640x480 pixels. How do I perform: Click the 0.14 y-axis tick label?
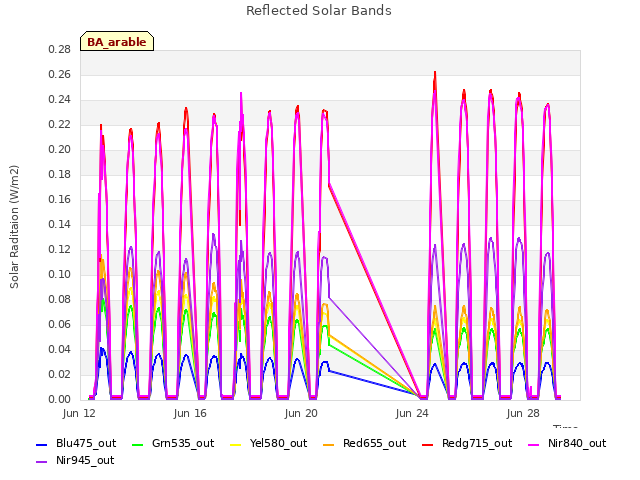[60, 224]
